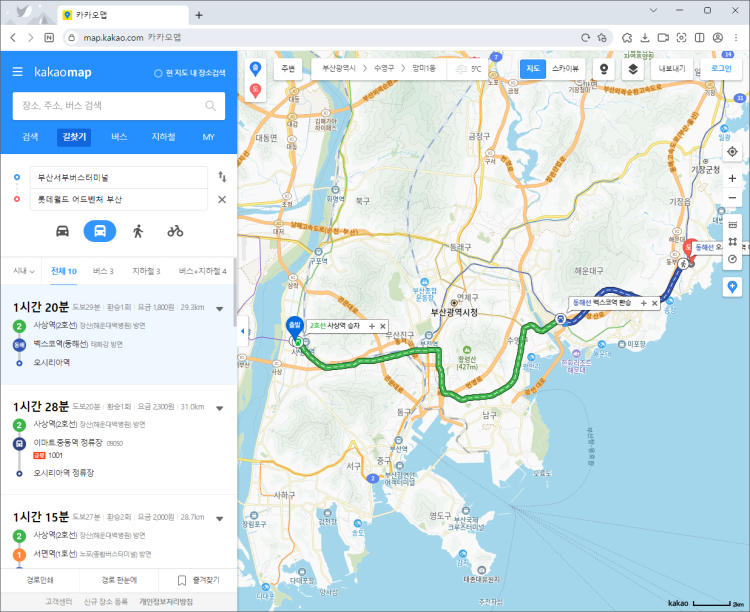750x612 pixels.
Task: Reload page with browser refresh icon
Action: (585, 38)
